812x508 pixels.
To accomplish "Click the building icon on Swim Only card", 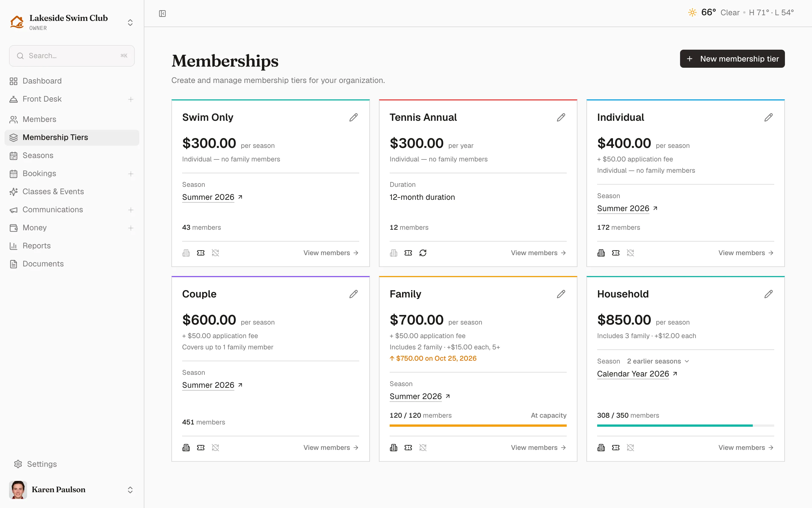I will (x=186, y=253).
